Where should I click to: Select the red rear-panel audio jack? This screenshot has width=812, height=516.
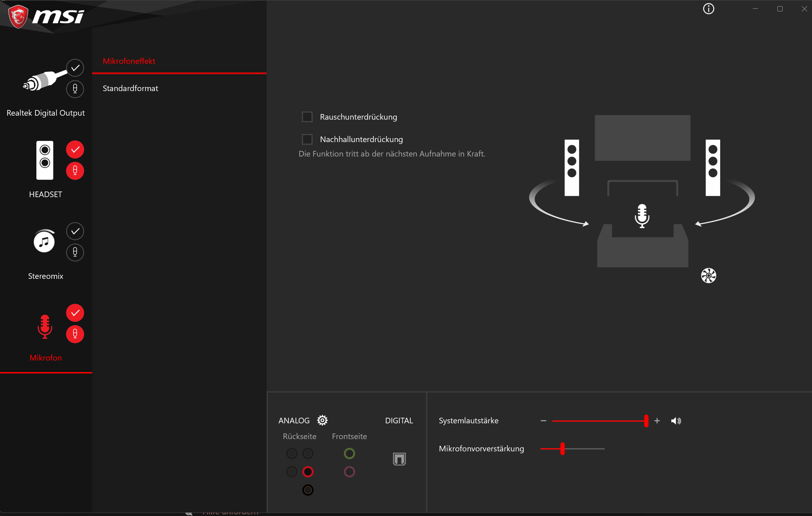tap(308, 471)
